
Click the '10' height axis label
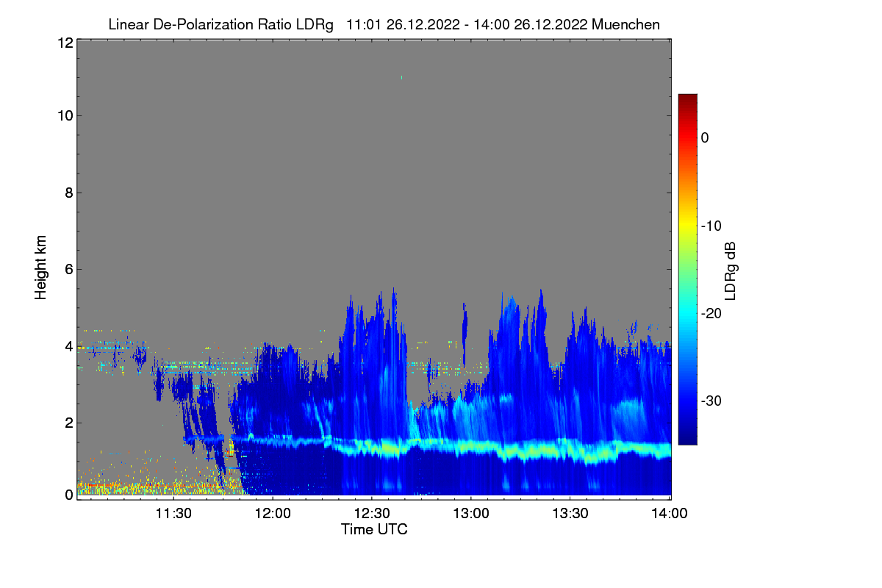64,116
